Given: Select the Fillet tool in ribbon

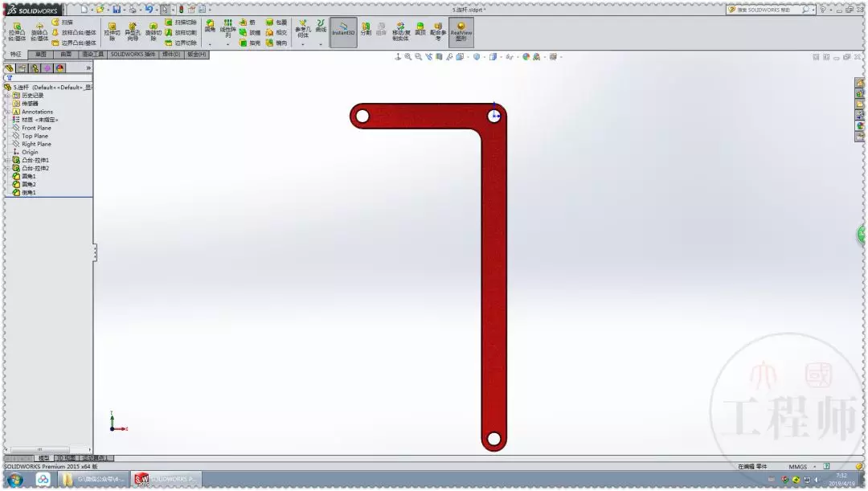Looking at the screenshot, I should pyautogui.click(x=210, y=26).
